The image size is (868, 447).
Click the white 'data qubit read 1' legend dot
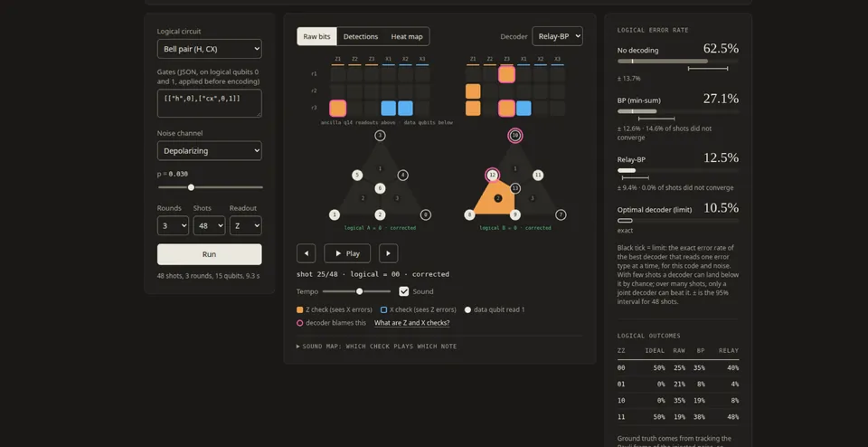[467, 309]
